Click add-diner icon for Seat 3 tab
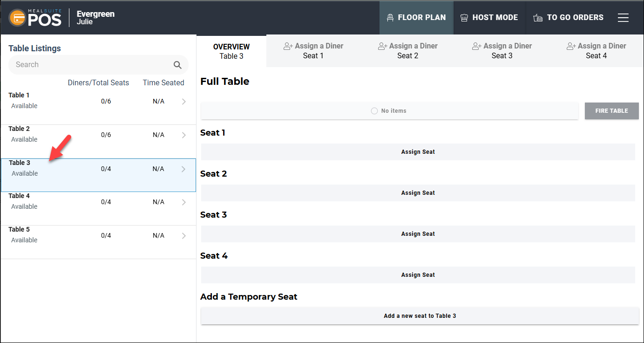 point(477,46)
